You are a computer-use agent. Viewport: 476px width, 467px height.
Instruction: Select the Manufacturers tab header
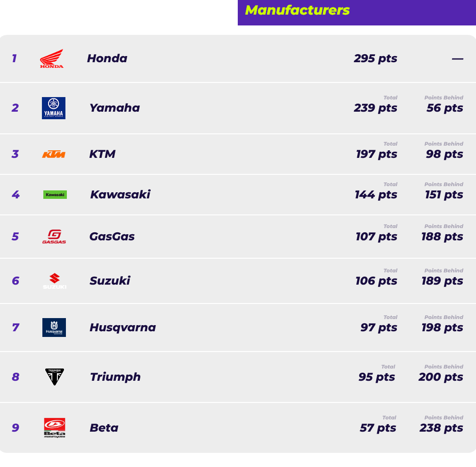pyautogui.click(x=298, y=10)
